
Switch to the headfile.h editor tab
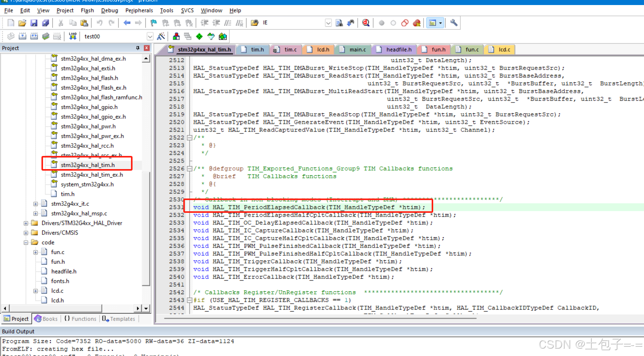(394, 50)
